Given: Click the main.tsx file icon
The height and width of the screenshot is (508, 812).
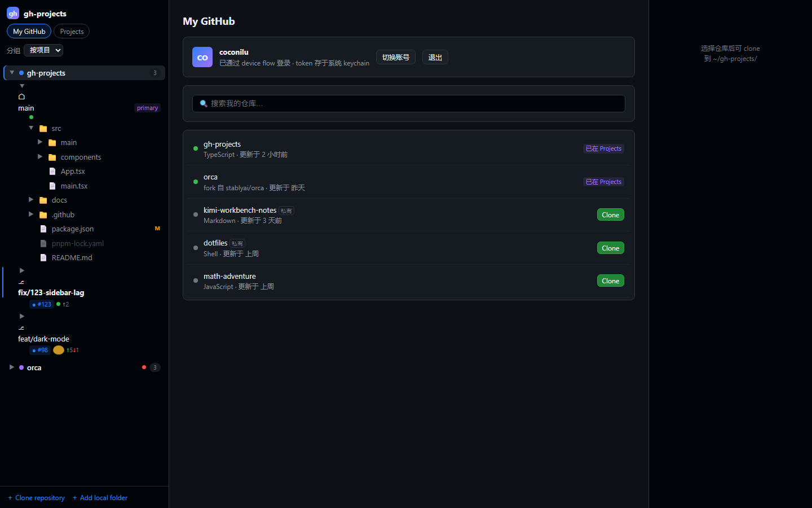Looking at the screenshot, I should (x=52, y=186).
